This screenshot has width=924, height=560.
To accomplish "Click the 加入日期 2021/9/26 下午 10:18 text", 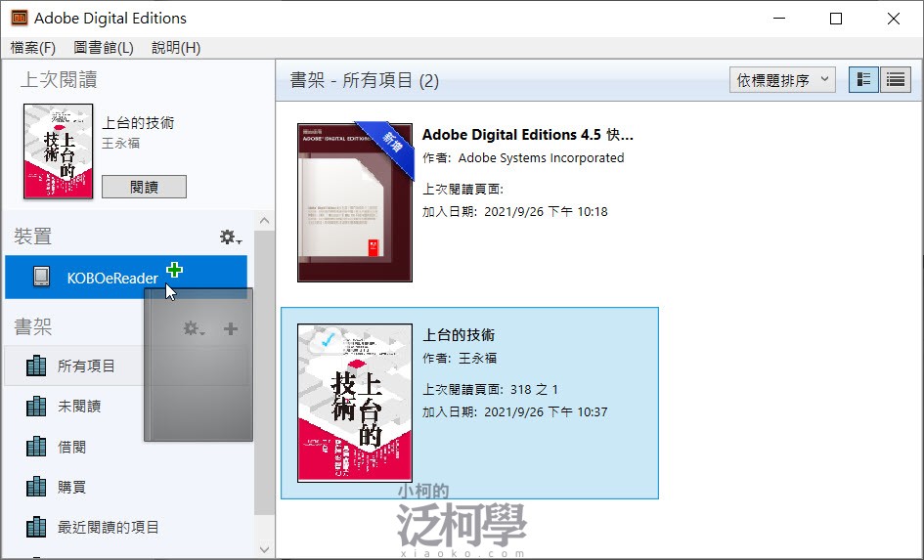I will (x=515, y=211).
